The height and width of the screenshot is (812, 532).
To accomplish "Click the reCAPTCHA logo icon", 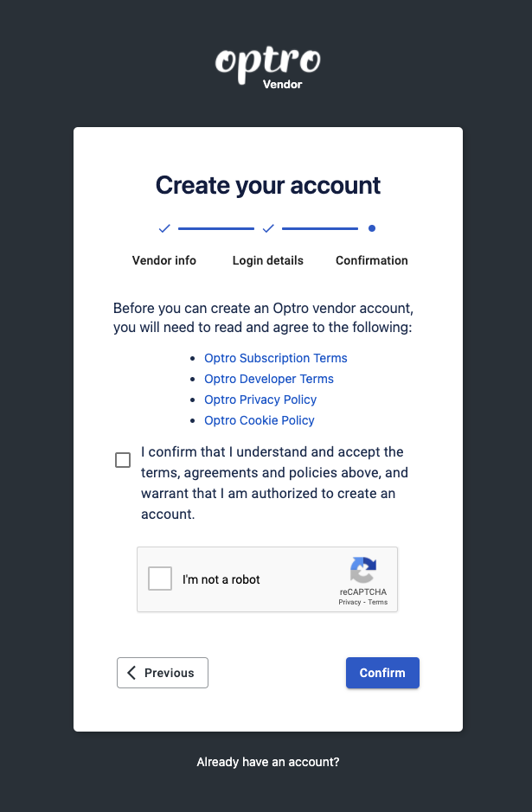I will point(363,570).
